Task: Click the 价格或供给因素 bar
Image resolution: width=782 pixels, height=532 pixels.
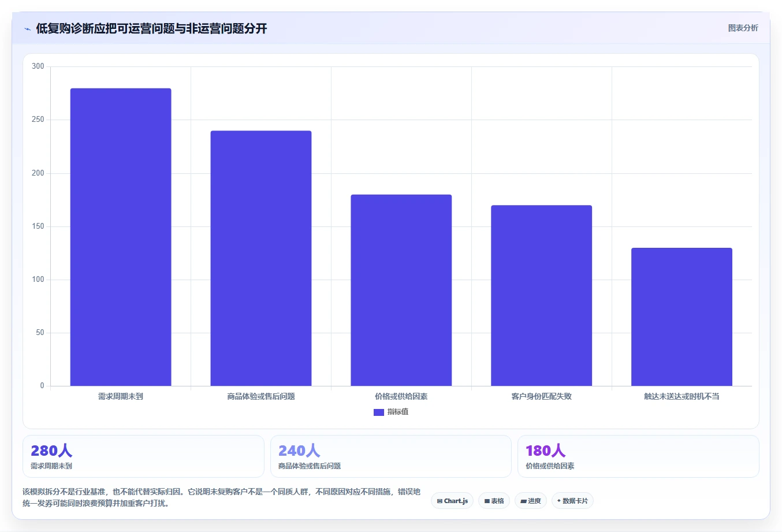Action: coord(401,290)
